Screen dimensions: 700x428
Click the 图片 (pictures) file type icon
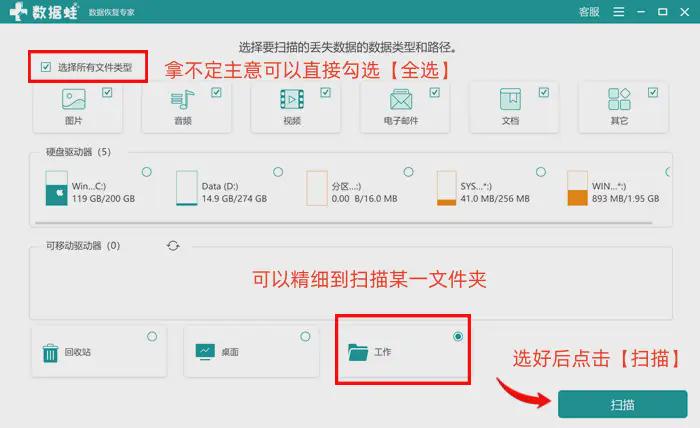tap(73, 100)
